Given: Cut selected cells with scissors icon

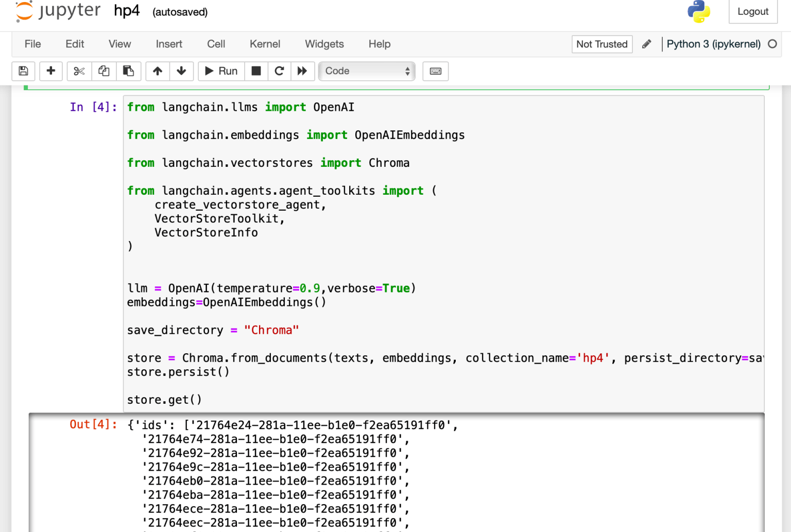Looking at the screenshot, I should 79,71.
